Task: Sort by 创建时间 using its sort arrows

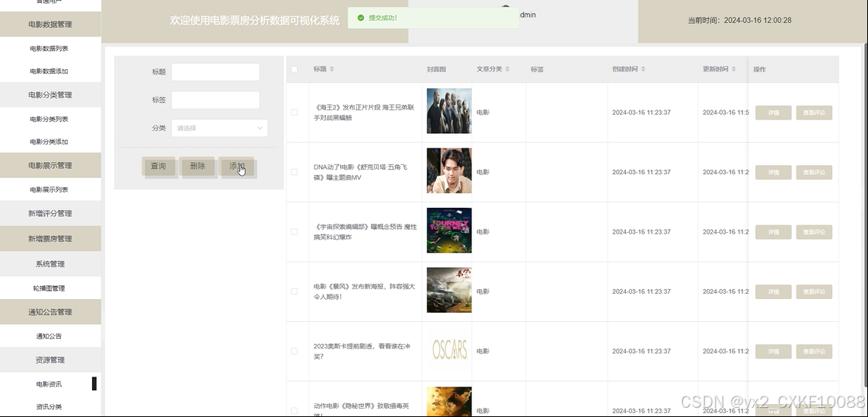Action: pos(643,69)
